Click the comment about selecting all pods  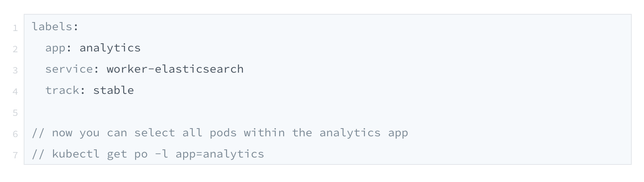click(220, 133)
